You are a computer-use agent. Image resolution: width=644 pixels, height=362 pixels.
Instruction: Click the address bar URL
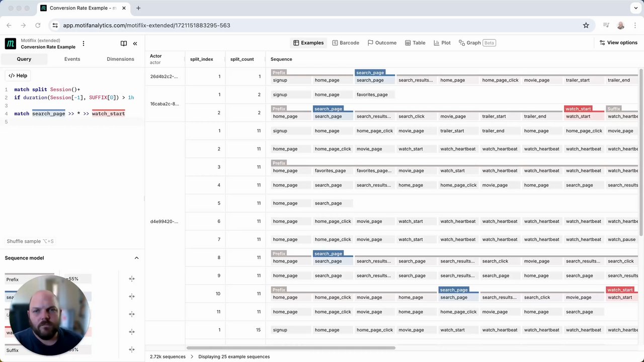(x=146, y=25)
